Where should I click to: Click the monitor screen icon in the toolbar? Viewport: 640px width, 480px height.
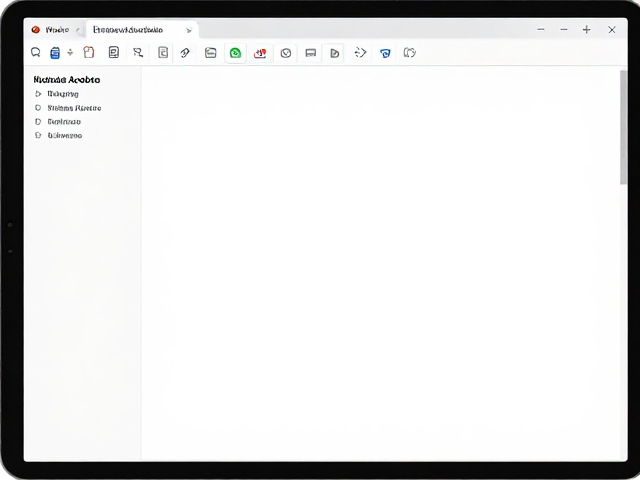tap(311, 53)
